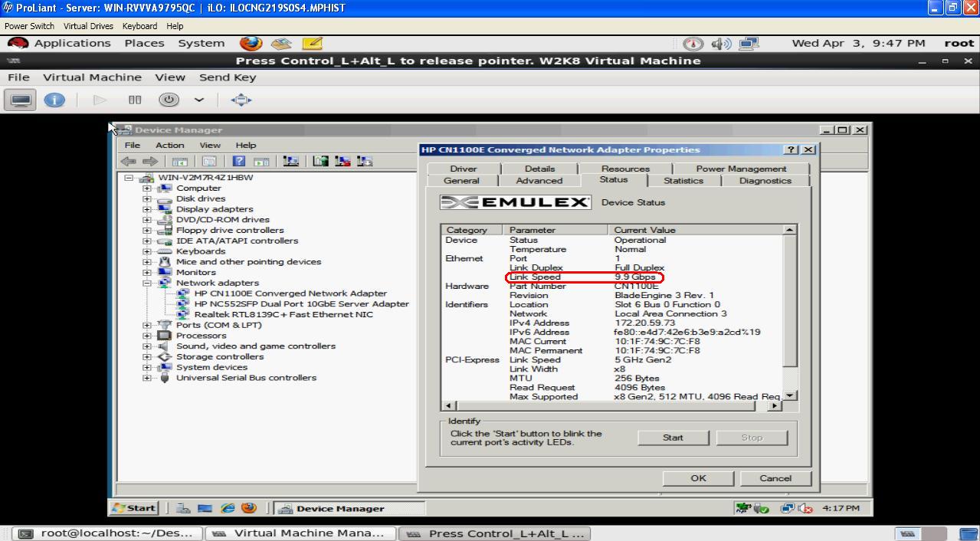Screen dimensions: 980x541
Task: Click Device Manager help toolbar icon
Action: (x=239, y=161)
